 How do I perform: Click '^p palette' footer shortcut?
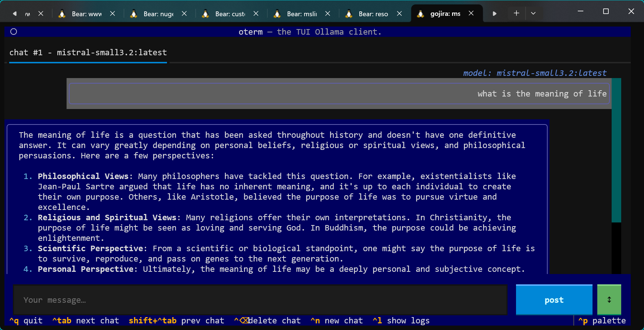[x=602, y=321]
